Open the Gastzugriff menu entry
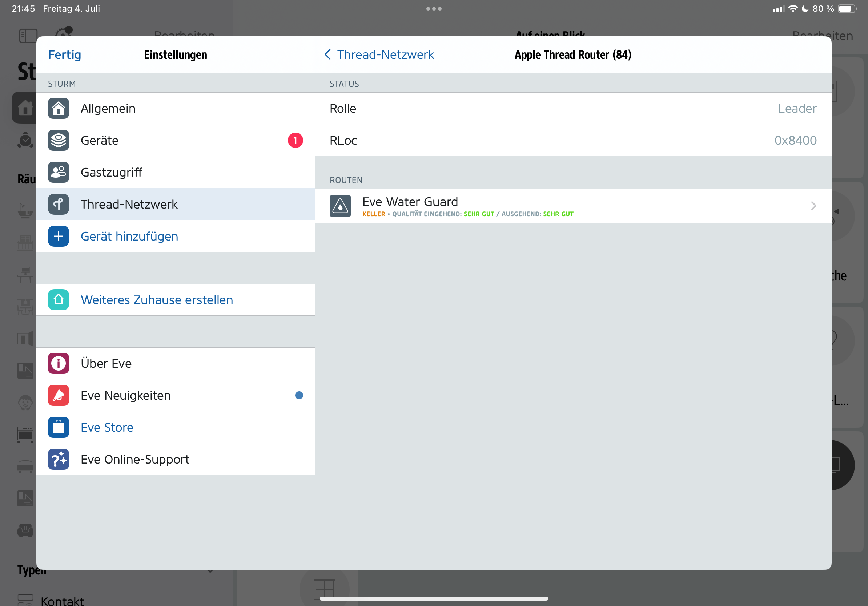The width and height of the screenshot is (868, 606). coord(112,172)
